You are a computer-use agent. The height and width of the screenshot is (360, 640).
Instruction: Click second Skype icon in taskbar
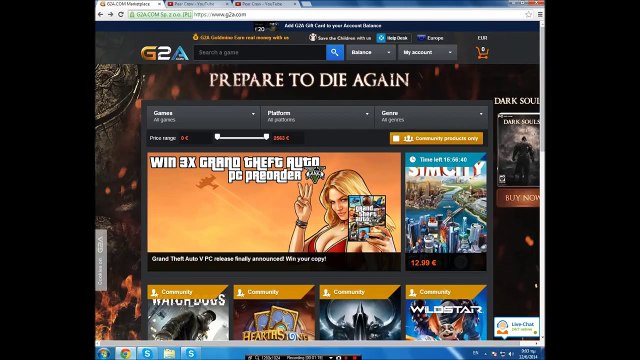click(x=191, y=353)
